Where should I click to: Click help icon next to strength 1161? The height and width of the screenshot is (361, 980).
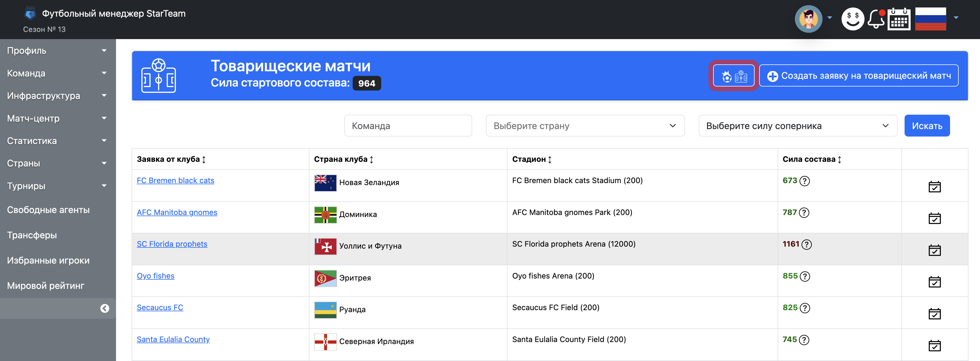806,245
